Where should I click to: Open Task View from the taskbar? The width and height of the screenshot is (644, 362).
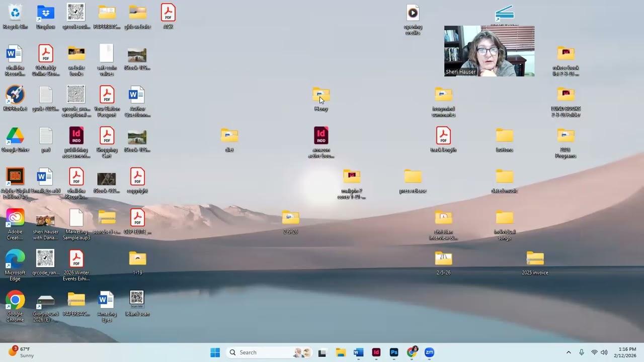click(322, 352)
